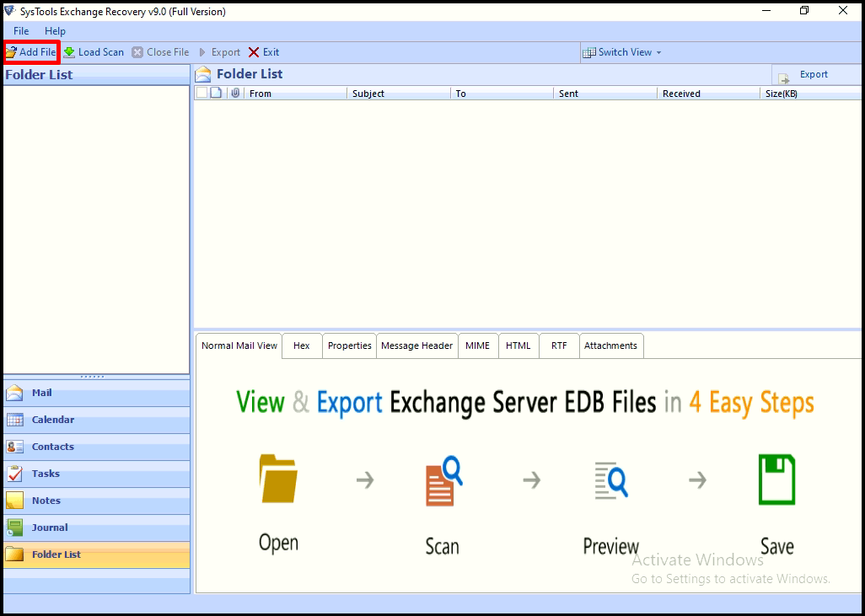Select Contacts in the navigation pane
Screen dimensions: 865x616
click(97, 447)
